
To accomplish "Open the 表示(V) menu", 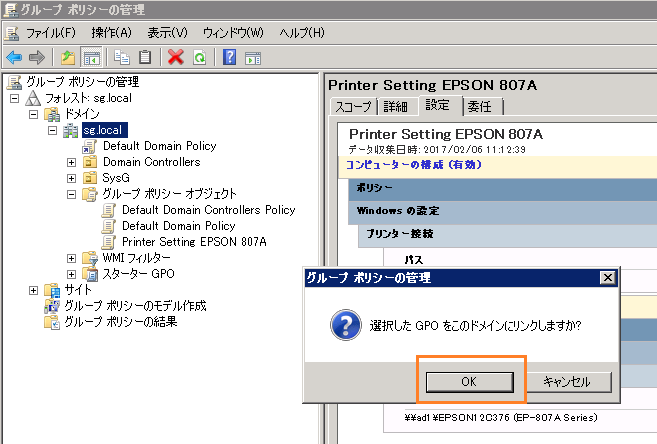I will (x=168, y=33).
